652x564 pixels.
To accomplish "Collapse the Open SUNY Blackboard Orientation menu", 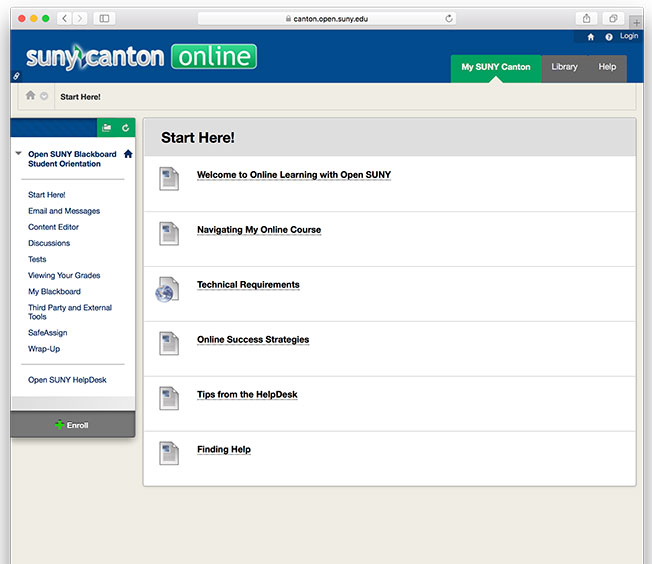I will (x=18, y=154).
